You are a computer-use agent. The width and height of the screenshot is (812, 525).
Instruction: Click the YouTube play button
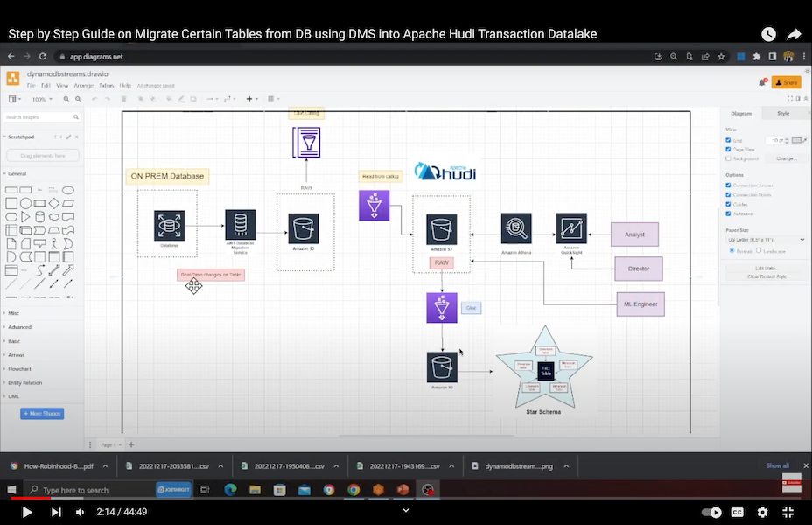[27, 512]
